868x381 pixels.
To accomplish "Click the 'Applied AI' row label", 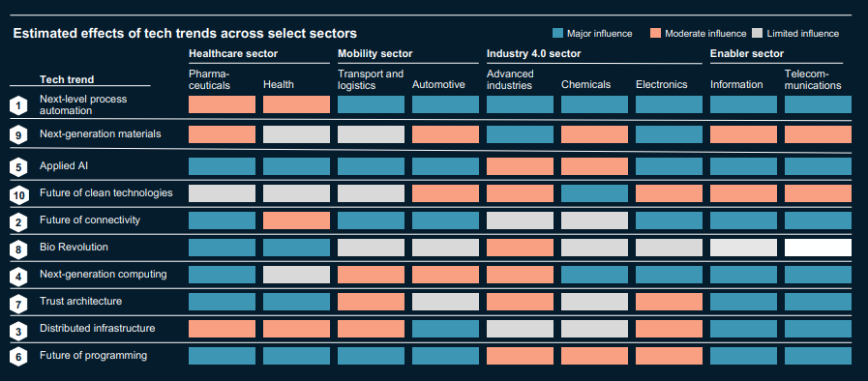I will click(64, 166).
